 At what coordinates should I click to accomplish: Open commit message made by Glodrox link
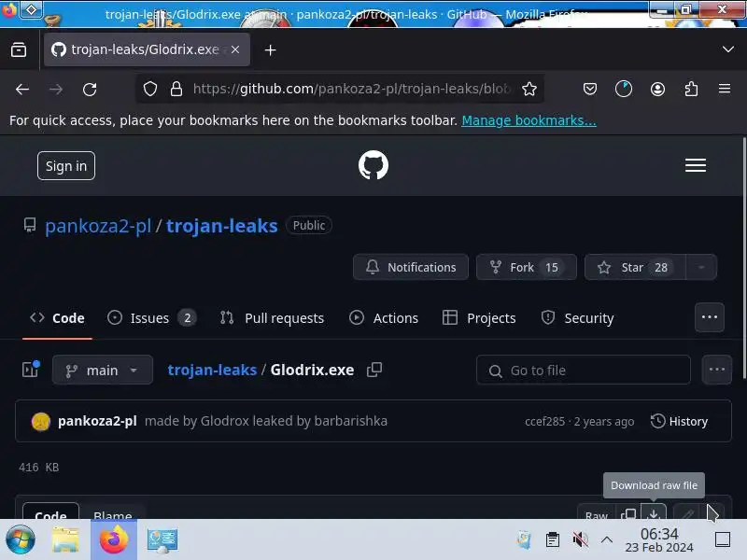point(266,421)
